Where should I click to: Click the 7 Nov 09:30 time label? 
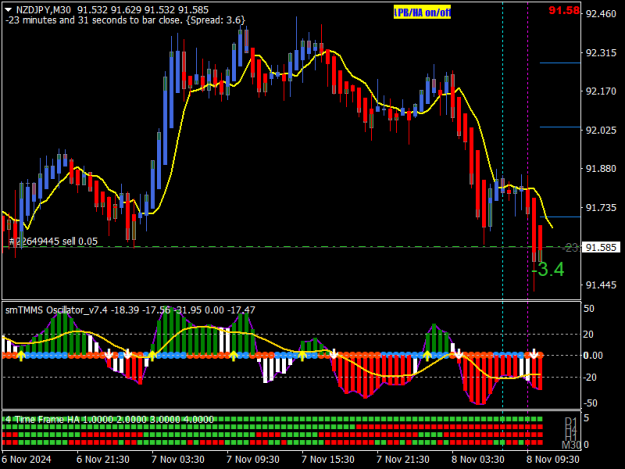253,459
